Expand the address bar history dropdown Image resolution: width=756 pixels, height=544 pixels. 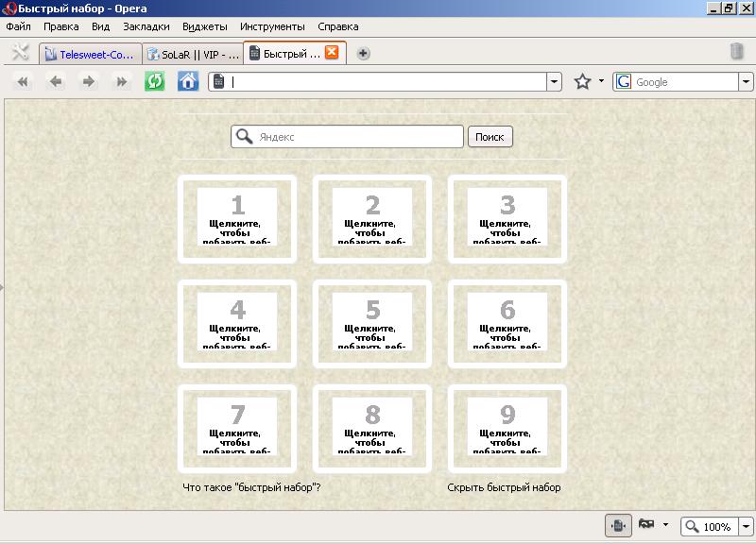[x=554, y=82]
